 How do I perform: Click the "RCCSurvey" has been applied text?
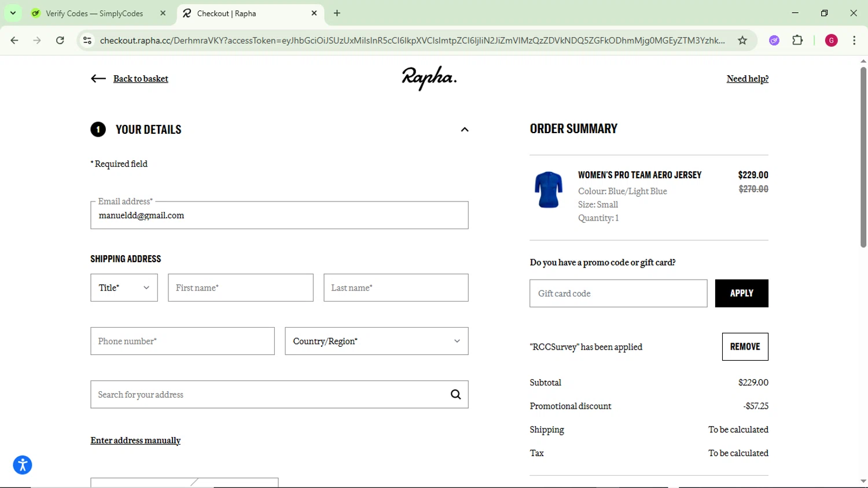pyautogui.click(x=586, y=347)
